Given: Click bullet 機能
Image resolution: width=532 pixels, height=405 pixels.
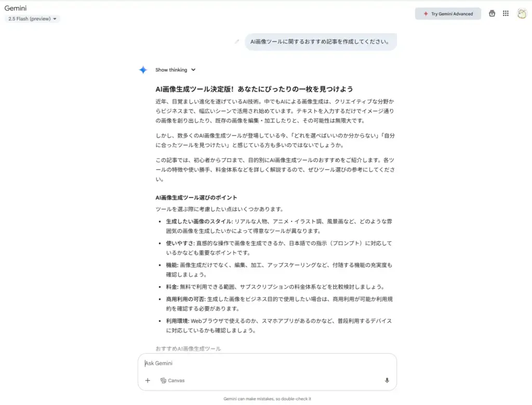Looking at the screenshot, I should (279, 269).
